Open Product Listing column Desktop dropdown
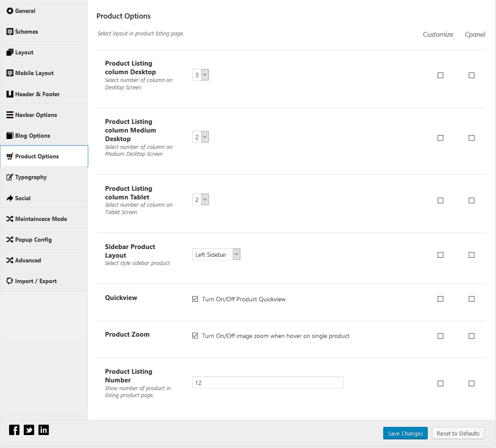 [x=200, y=75]
